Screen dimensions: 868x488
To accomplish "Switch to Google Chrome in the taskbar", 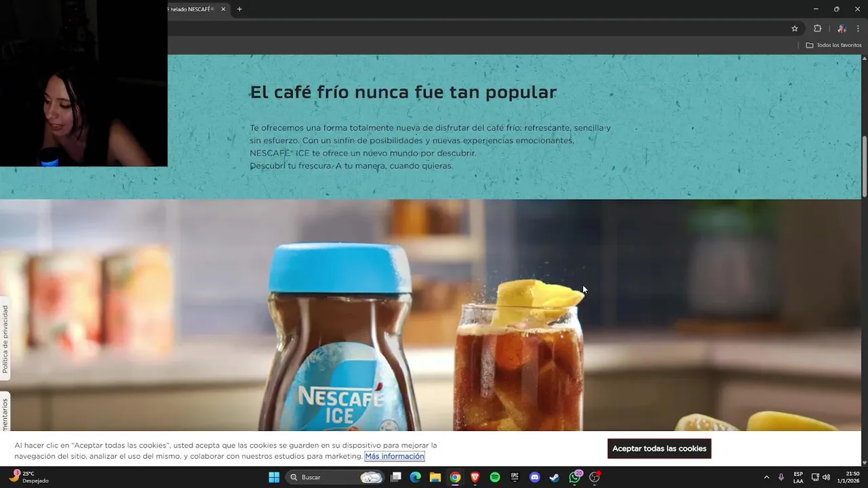I will pyautogui.click(x=455, y=477).
